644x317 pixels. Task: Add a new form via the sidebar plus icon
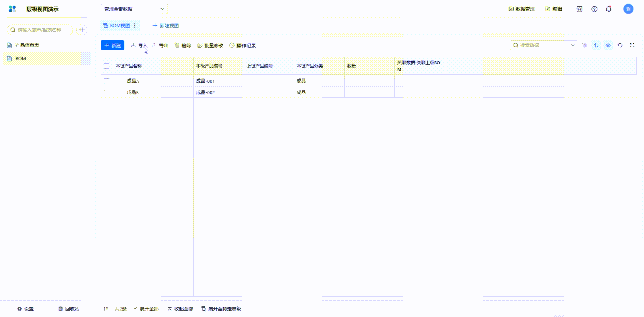pos(82,30)
